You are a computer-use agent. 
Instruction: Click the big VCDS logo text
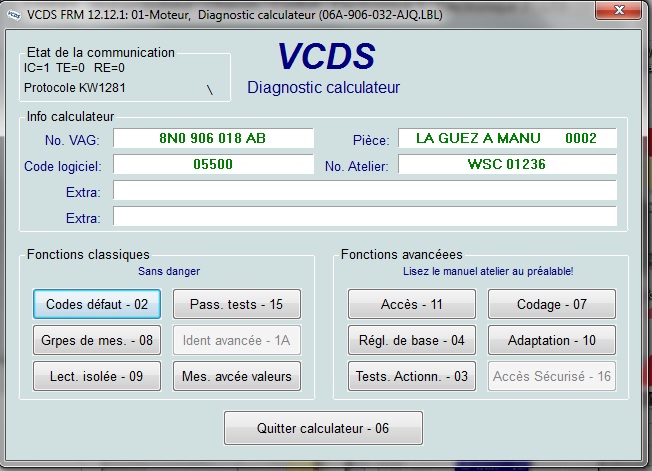326,56
